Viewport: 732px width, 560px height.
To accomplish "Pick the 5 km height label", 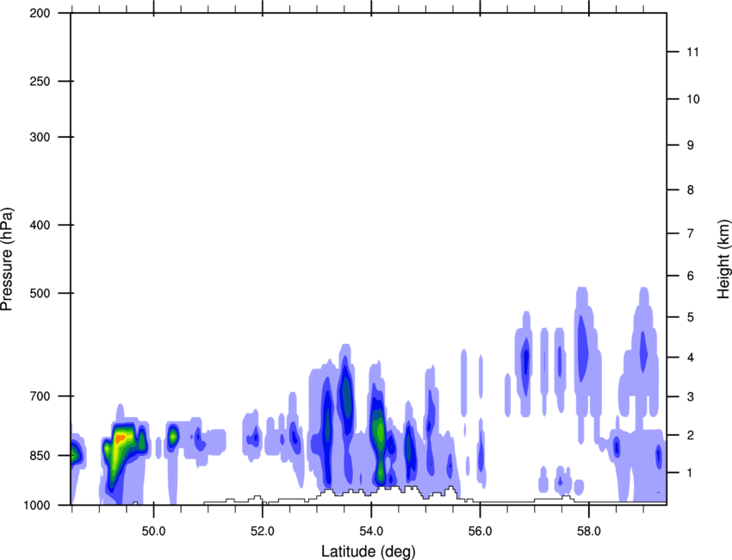I will tap(691, 317).
